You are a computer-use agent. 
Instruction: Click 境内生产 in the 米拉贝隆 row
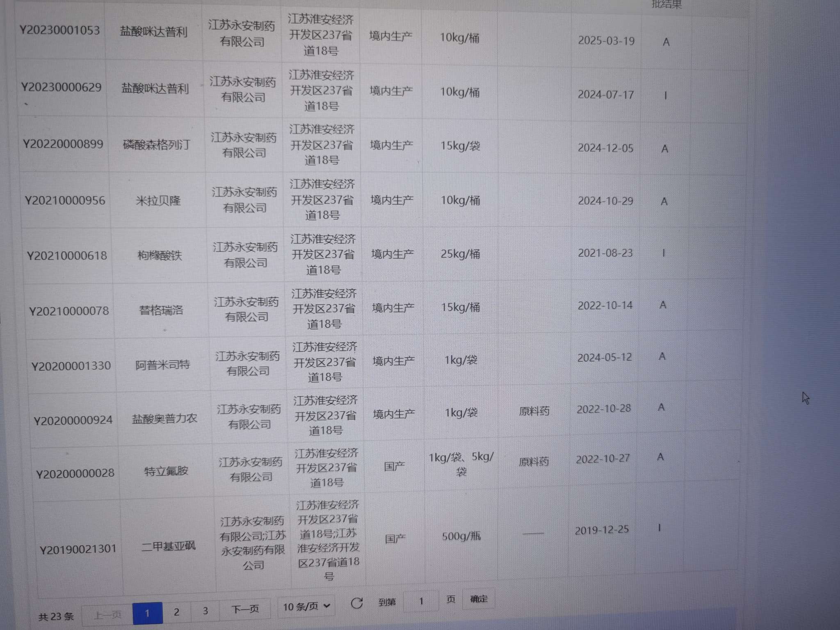(392, 200)
